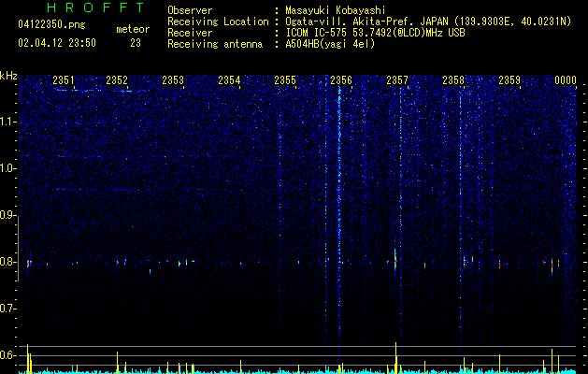Click the 2352 time marker
The image size is (588, 374).
pos(117,79)
